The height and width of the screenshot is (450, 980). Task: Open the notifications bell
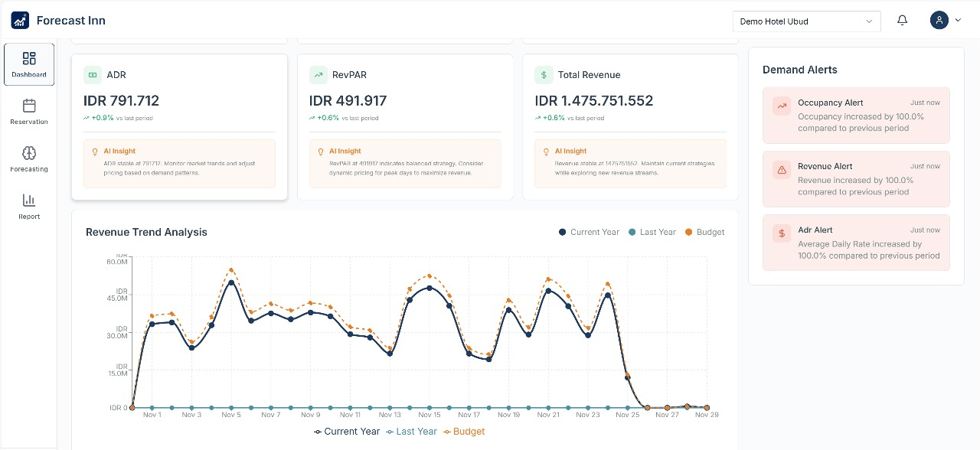902,21
